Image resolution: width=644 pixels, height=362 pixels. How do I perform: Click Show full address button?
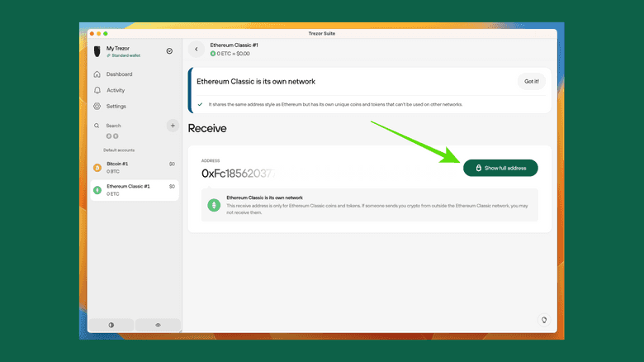[500, 168]
